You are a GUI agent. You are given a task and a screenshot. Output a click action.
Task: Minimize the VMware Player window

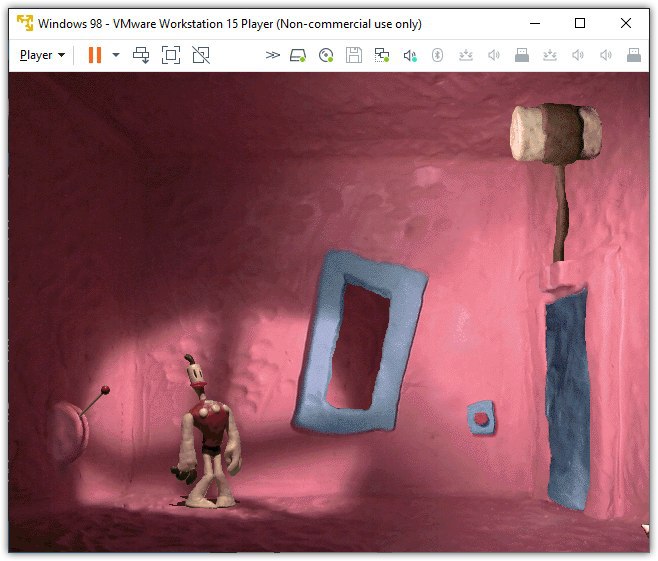[535, 23]
